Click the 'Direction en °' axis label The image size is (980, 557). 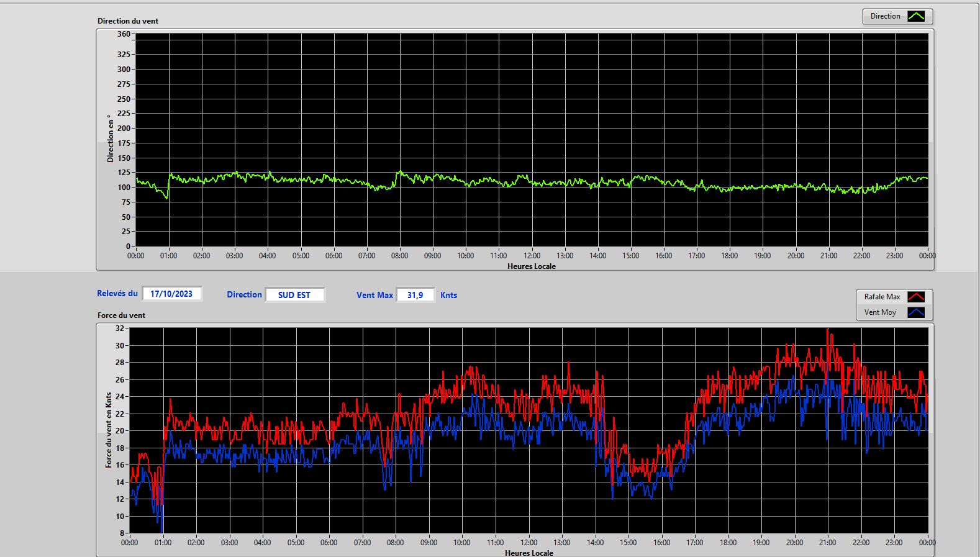(111, 138)
